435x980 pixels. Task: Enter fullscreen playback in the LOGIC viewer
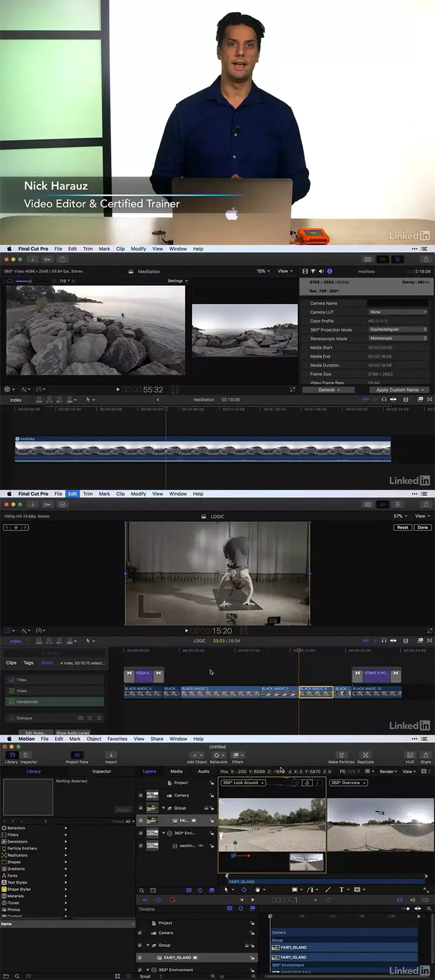[x=430, y=630]
